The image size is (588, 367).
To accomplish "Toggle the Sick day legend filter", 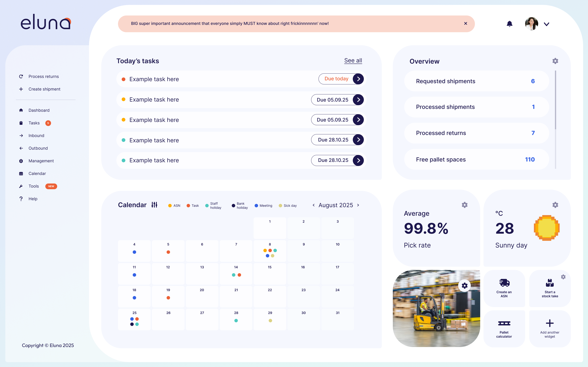I will (288, 206).
